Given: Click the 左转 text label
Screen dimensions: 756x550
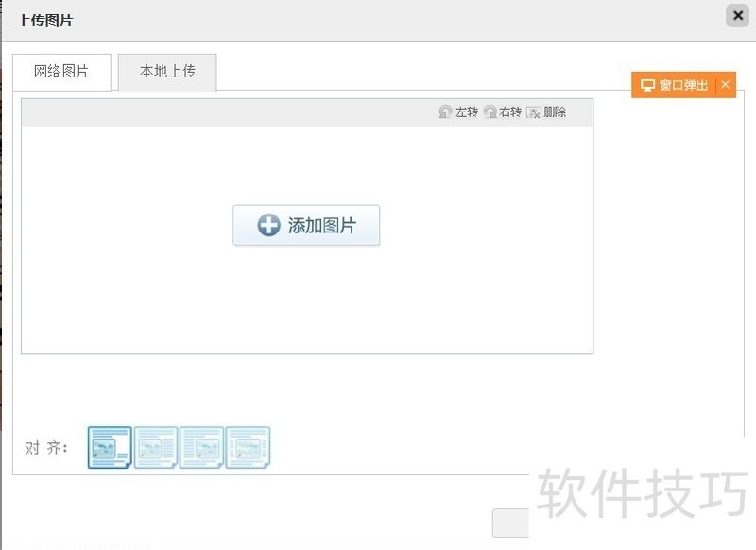Looking at the screenshot, I should point(467,112).
